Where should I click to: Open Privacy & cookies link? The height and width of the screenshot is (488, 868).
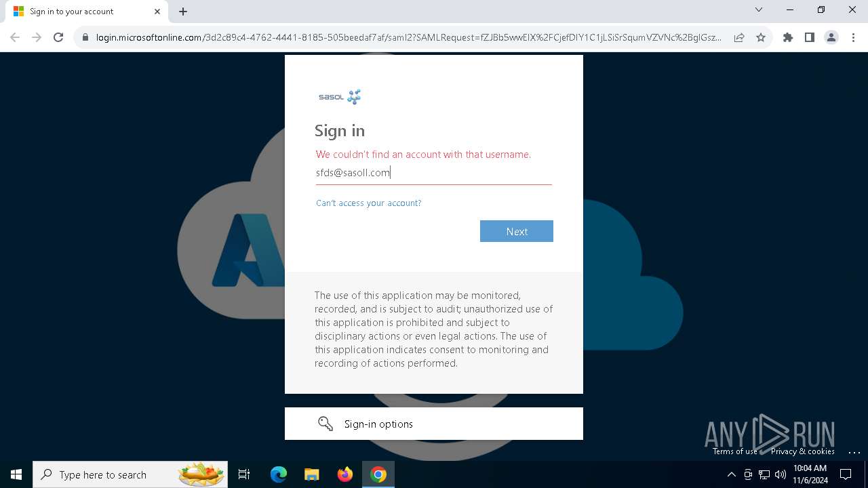(x=803, y=451)
